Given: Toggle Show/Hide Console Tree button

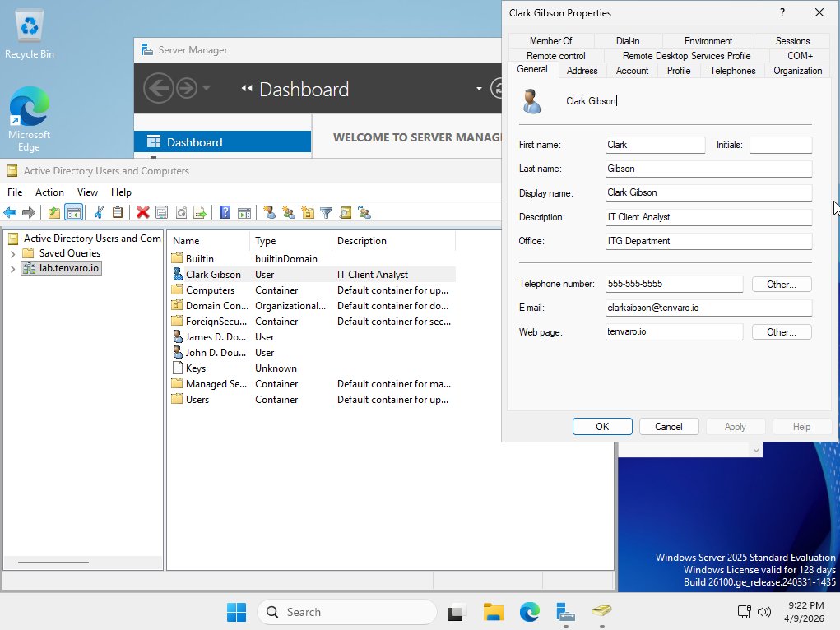Looking at the screenshot, I should [x=74, y=213].
